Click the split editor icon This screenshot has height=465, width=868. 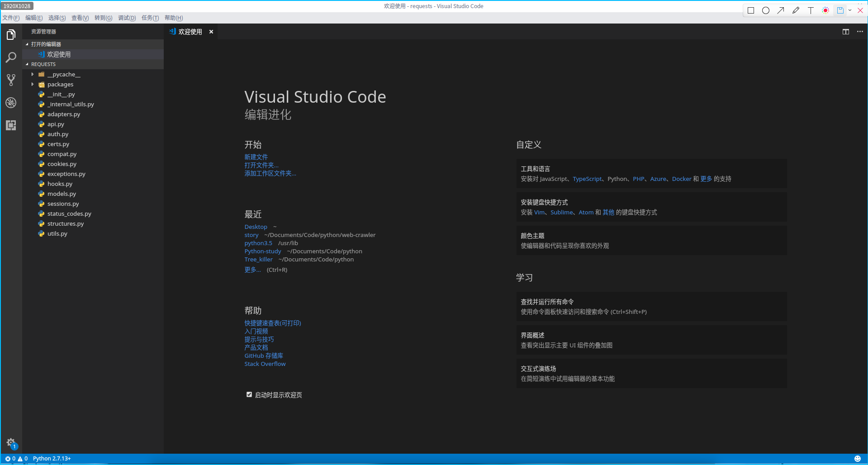click(x=846, y=32)
